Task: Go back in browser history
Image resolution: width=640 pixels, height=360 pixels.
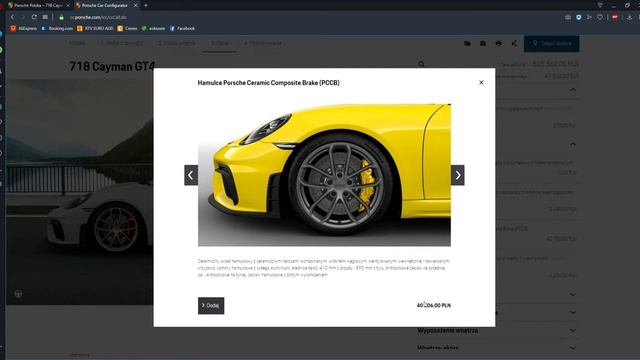Action: click(x=12, y=17)
